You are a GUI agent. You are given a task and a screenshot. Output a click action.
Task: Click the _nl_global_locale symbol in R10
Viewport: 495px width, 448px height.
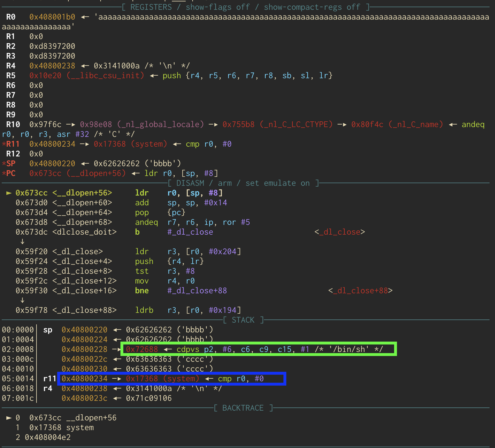[160, 125]
